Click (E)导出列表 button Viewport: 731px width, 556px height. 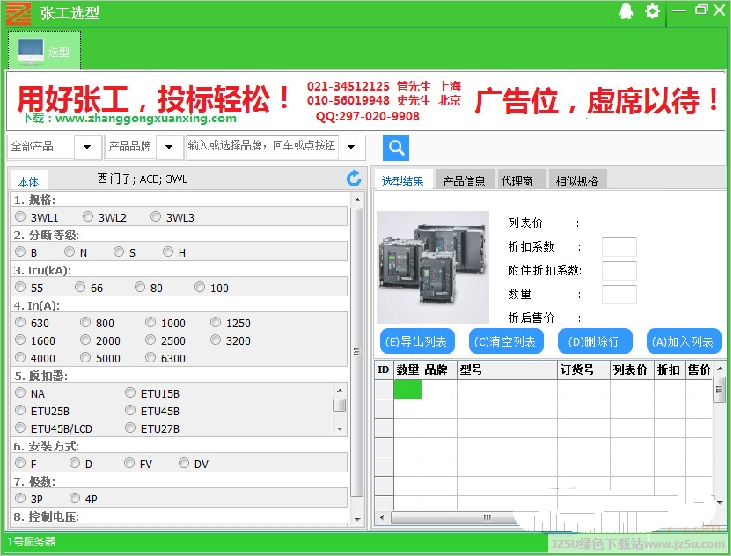[x=417, y=342]
